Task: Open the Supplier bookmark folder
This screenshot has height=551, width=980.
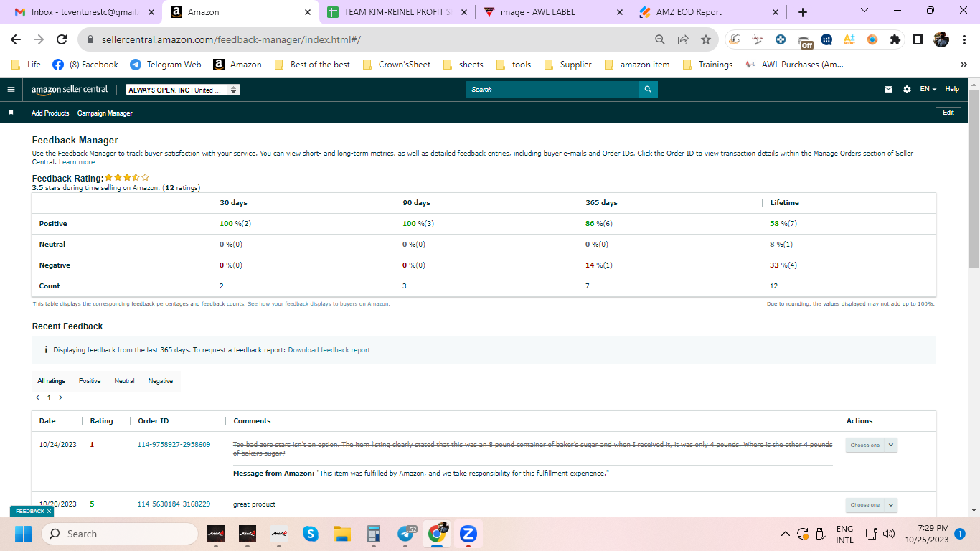Action: (567, 65)
